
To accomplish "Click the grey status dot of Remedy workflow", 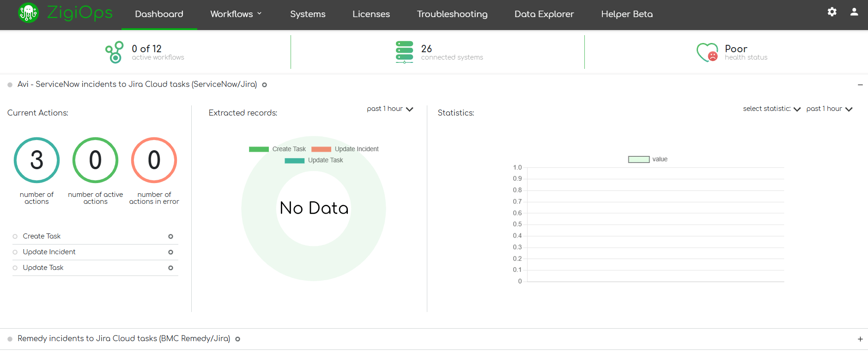I will click(10, 339).
